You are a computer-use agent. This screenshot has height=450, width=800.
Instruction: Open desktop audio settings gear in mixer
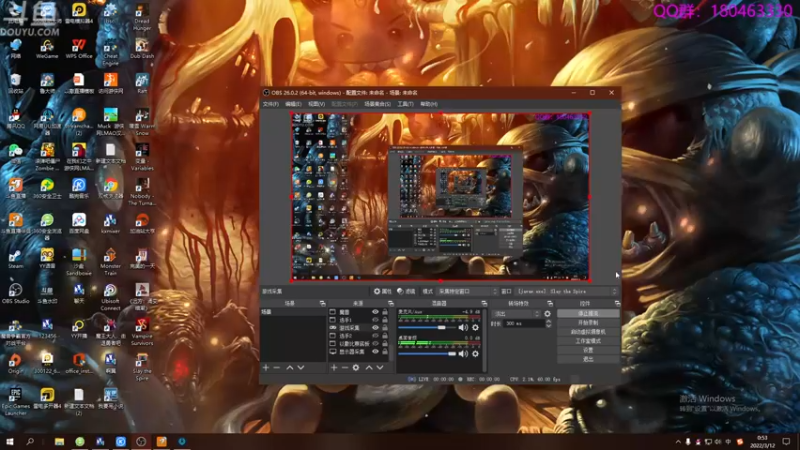[x=475, y=354]
